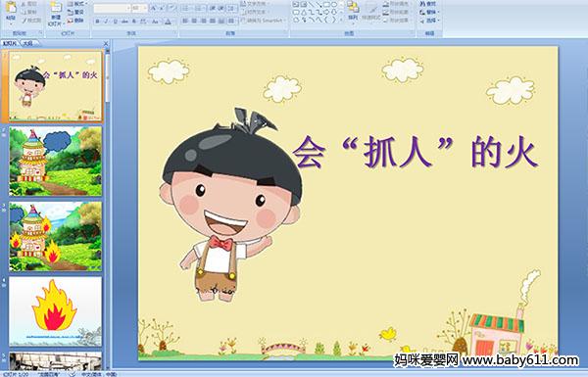Click the Delete slide icon

pyautogui.click(x=75, y=21)
